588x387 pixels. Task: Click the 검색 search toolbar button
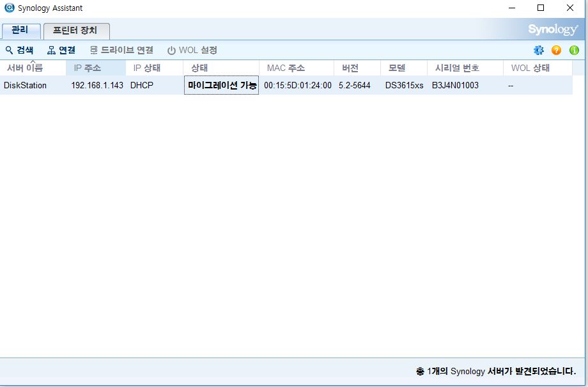click(19, 50)
